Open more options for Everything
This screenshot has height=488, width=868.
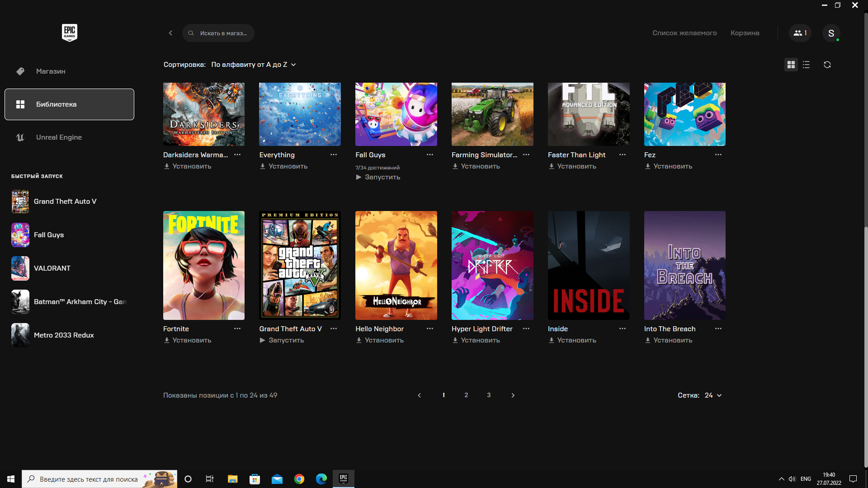[334, 155]
